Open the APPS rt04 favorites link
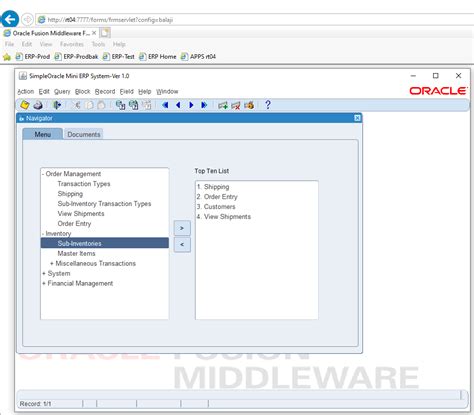Viewport: 474px width, 415px height. pyautogui.click(x=198, y=57)
